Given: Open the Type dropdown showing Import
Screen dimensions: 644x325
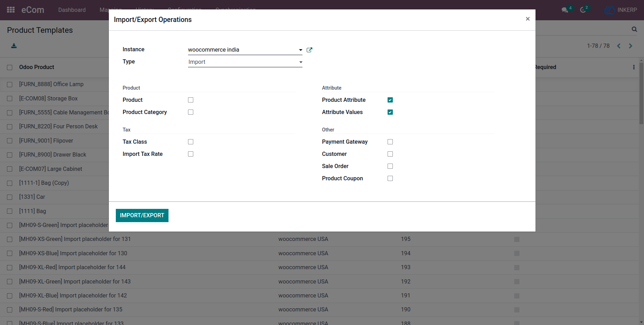Looking at the screenshot, I should [x=245, y=62].
